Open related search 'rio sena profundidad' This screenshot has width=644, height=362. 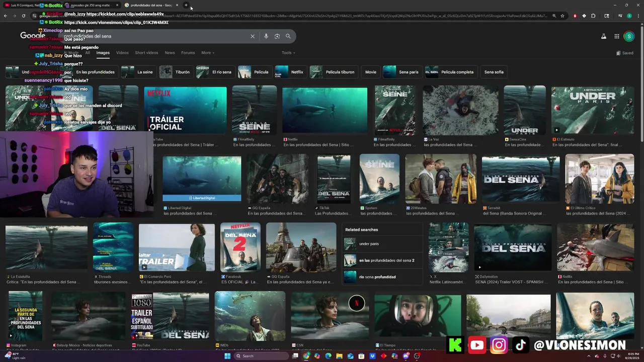pyautogui.click(x=382, y=277)
